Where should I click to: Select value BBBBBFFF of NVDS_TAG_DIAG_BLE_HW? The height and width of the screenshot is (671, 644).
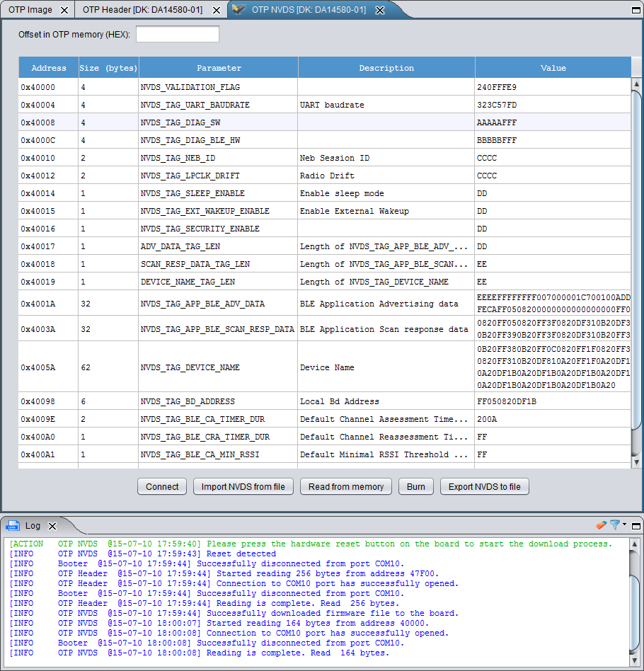point(553,140)
